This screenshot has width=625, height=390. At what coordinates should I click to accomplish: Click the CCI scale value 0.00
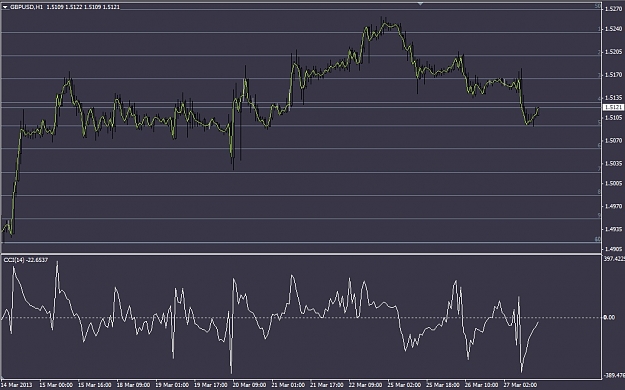609,317
